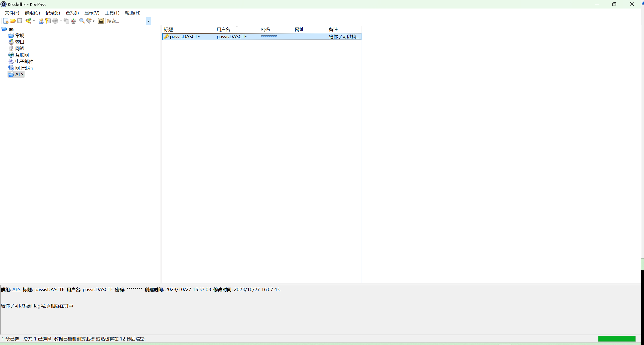Copy password via key-and-page icon
The image size is (644, 345).
tap(48, 21)
